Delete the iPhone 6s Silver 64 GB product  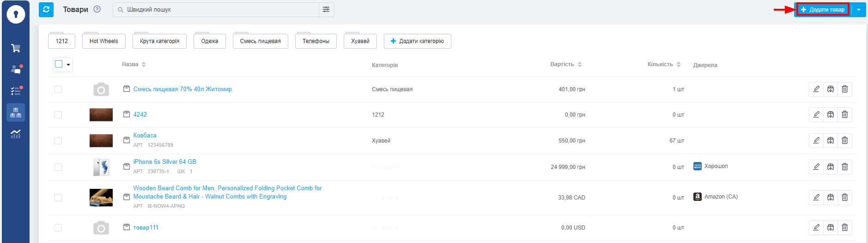[x=845, y=167]
